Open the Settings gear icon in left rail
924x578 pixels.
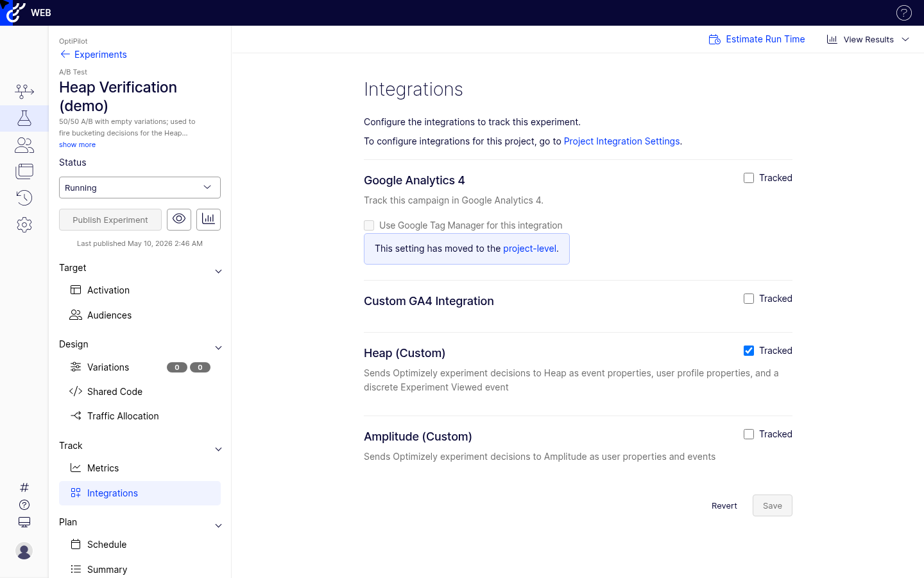[x=24, y=225]
